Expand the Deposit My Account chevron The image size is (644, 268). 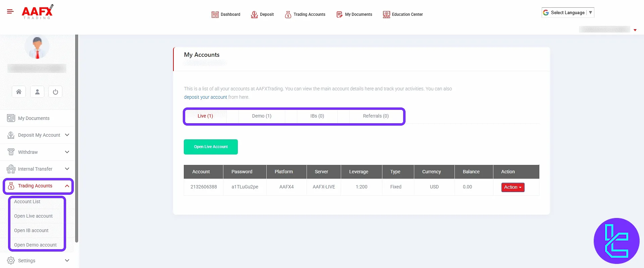point(67,135)
